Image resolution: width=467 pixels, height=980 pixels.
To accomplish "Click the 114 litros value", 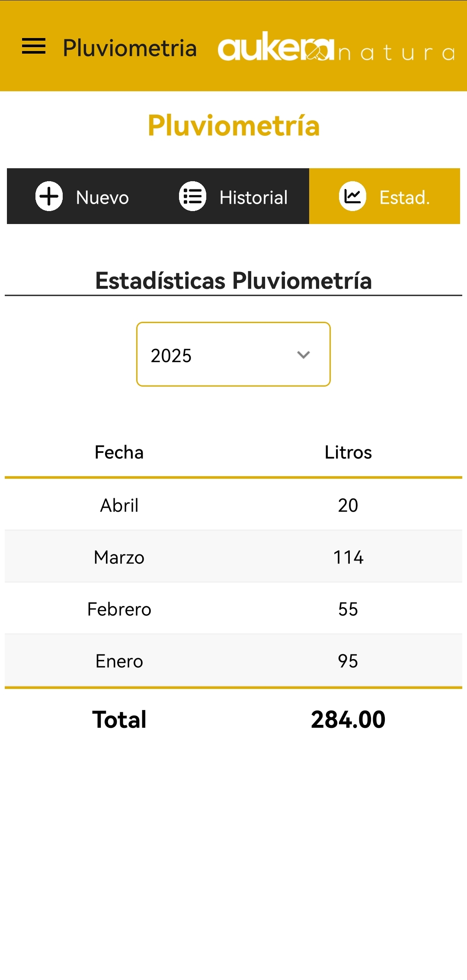I will tap(348, 557).
